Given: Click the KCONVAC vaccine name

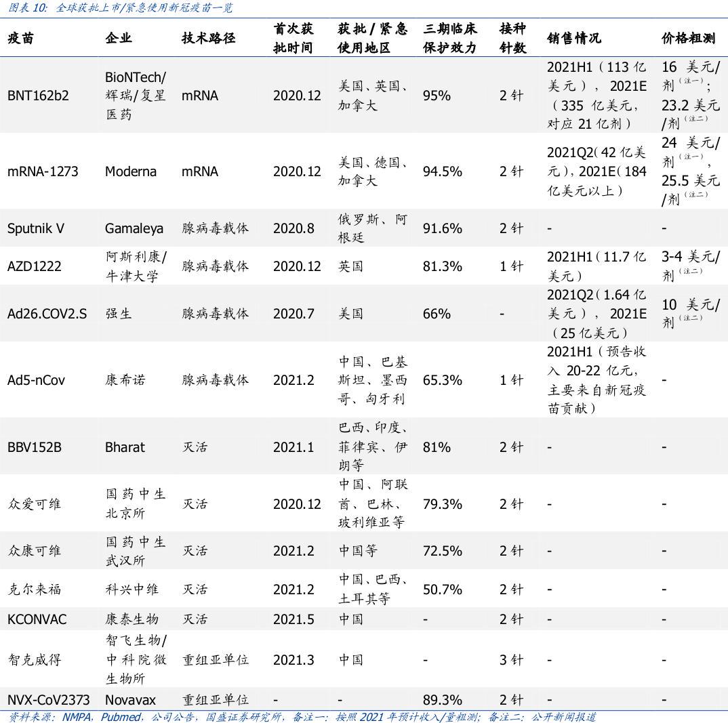Looking at the screenshot, I should click(x=37, y=619).
